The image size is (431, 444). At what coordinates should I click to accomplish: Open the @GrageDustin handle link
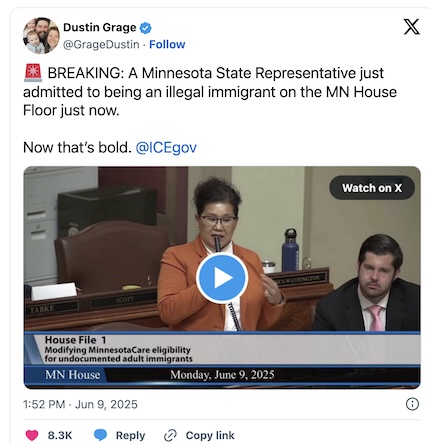101,44
